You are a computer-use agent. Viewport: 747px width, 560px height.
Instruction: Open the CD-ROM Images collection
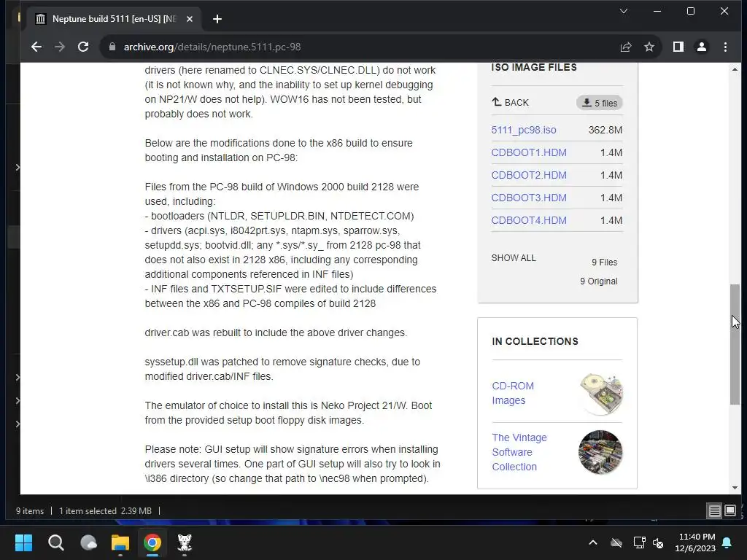pos(513,393)
